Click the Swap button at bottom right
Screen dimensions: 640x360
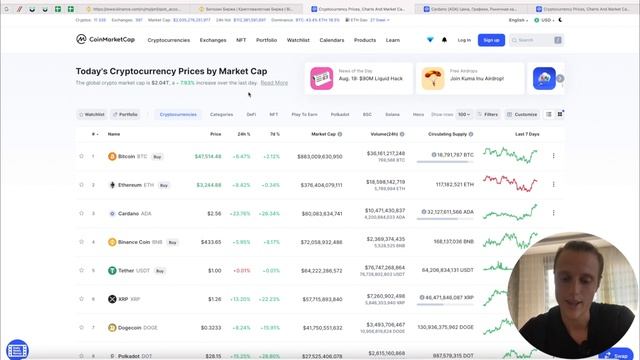616,355
